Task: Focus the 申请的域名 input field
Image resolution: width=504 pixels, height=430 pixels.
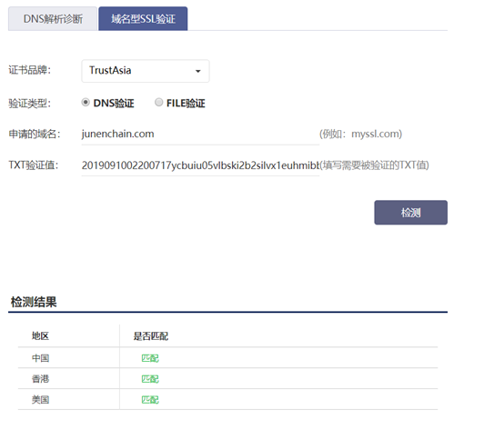Action: (x=200, y=134)
